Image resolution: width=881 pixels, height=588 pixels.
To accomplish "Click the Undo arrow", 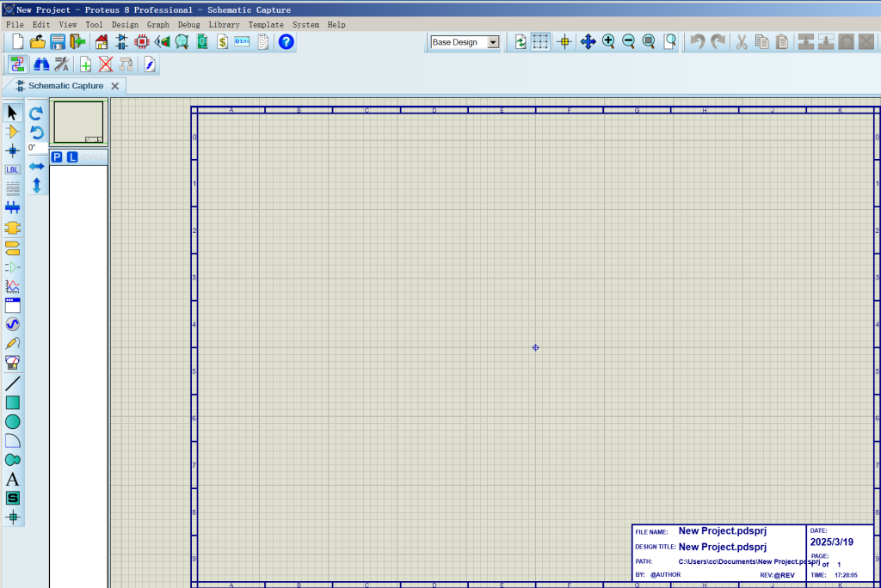I will [697, 41].
